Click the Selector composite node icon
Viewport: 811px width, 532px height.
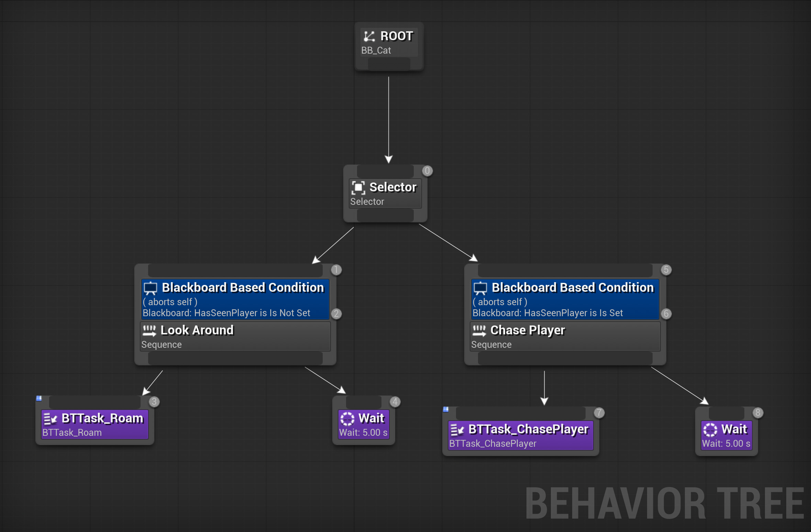[358, 187]
